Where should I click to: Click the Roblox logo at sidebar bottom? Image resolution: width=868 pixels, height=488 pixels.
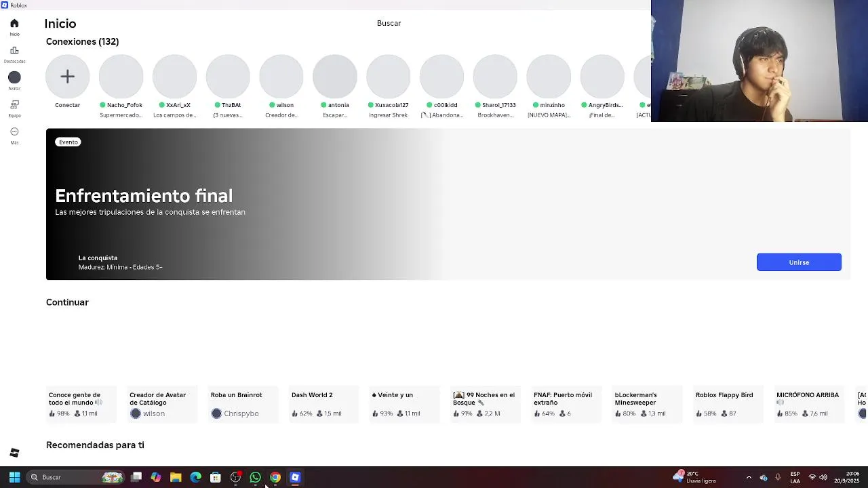click(x=14, y=453)
